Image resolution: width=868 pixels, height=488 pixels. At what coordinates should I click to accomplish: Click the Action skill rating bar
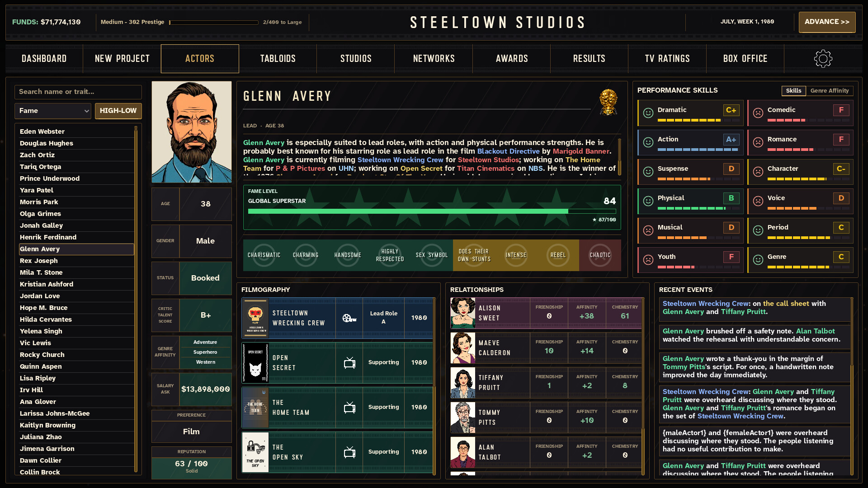click(x=698, y=150)
